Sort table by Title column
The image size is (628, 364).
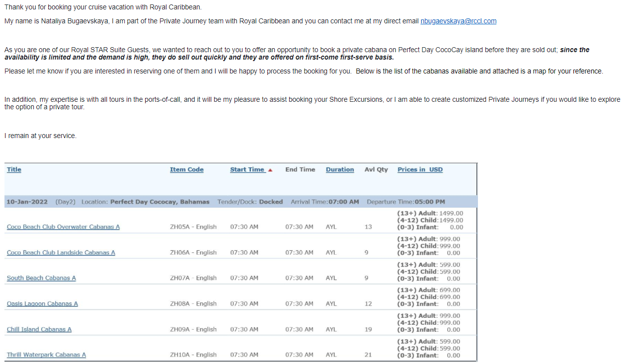(14, 169)
